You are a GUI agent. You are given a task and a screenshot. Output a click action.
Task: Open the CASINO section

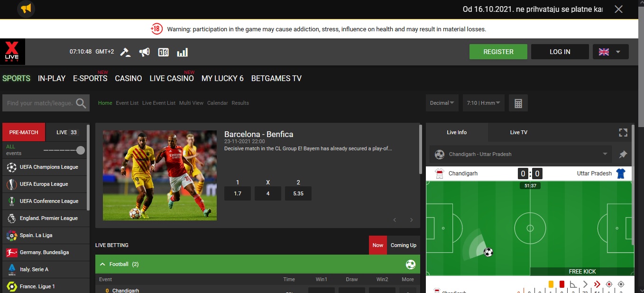point(129,78)
